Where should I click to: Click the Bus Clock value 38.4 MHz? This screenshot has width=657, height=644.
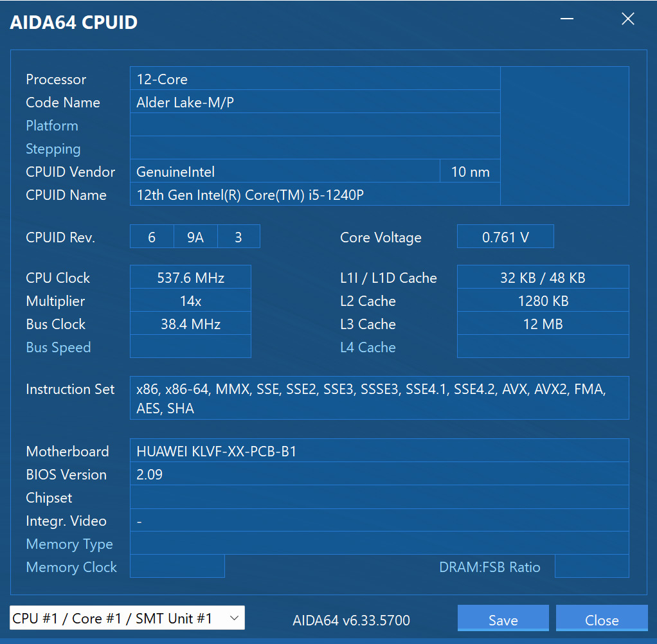(x=191, y=323)
